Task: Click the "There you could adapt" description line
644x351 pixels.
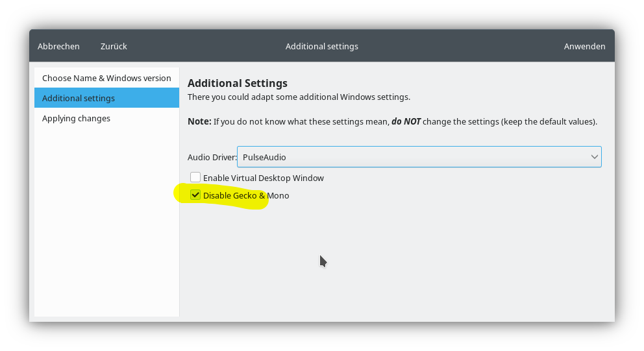Action: pyautogui.click(x=299, y=97)
